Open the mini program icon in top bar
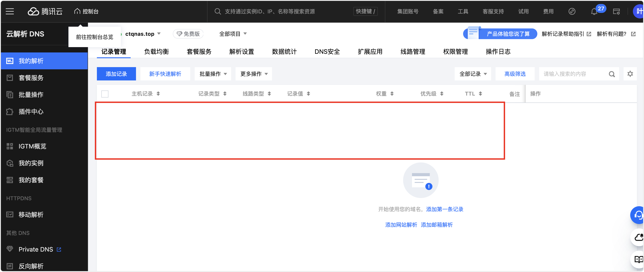The height and width of the screenshot is (272, 644). tap(572, 12)
